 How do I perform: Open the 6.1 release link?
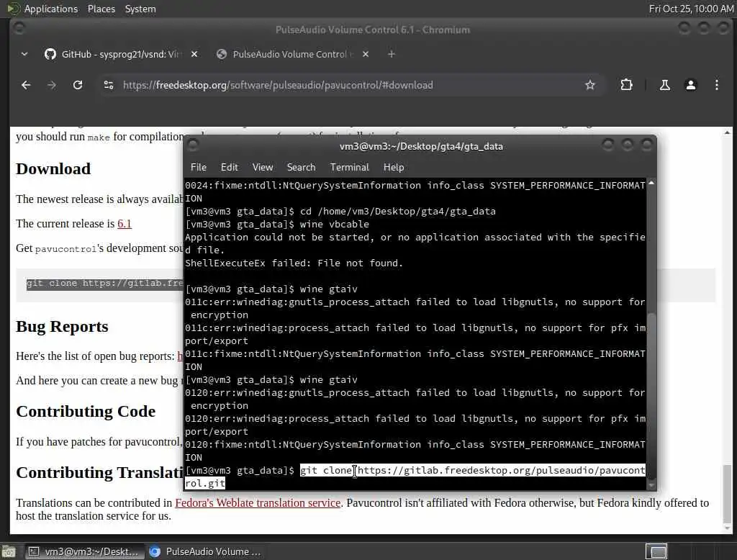pyautogui.click(x=124, y=224)
